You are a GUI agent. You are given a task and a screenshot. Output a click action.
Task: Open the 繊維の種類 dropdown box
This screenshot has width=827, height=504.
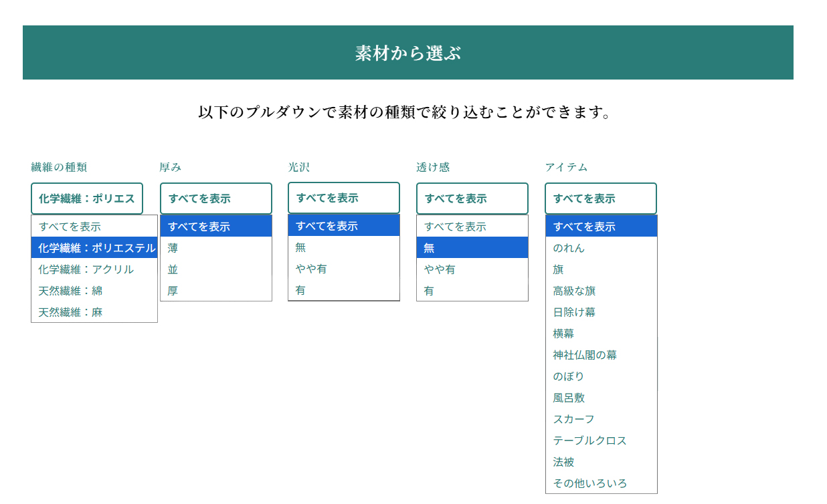pos(87,199)
